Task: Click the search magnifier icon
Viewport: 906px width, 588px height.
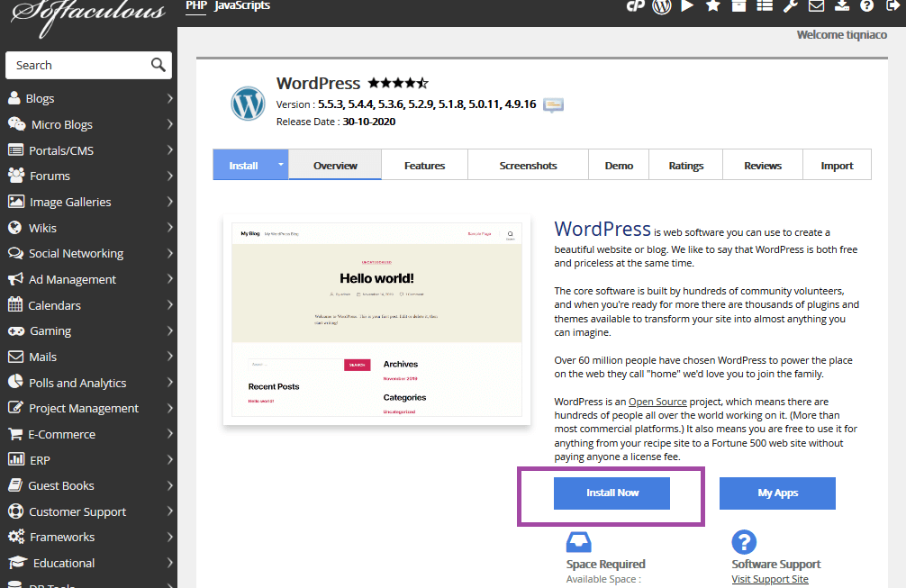Action: 158,65
